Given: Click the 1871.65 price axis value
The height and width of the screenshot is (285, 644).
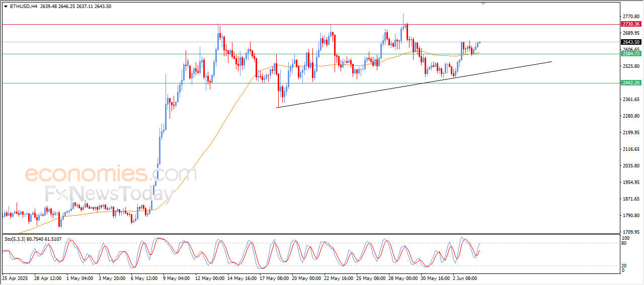Looking at the screenshot, I should pyautogui.click(x=631, y=199).
